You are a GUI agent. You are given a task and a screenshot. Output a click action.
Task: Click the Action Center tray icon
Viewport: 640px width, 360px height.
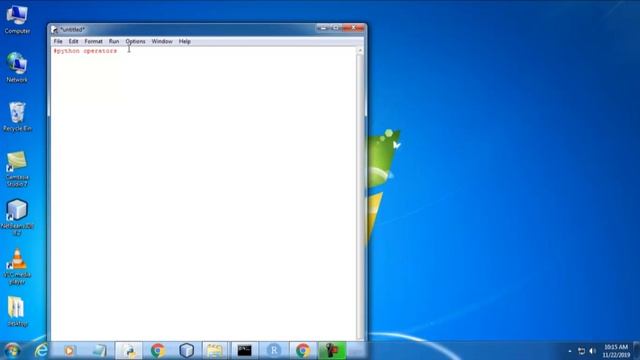tap(582, 351)
